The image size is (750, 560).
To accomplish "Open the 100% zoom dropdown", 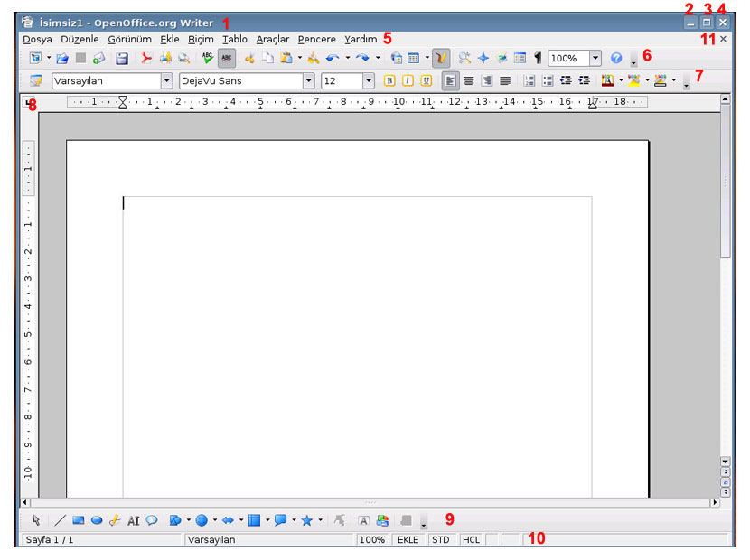I will (x=595, y=59).
